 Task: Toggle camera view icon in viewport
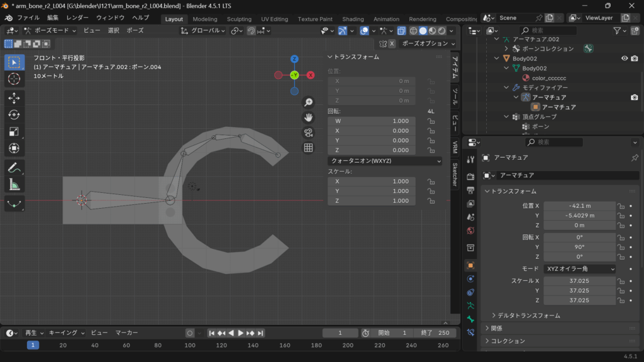click(309, 133)
